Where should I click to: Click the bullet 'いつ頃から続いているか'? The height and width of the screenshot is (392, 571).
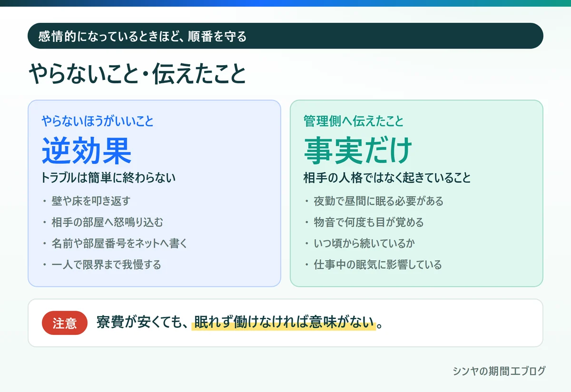coord(364,244)
